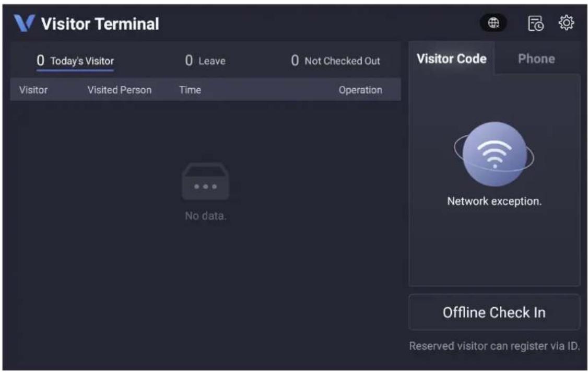Click the Visitor Terminal title text
Image resolution: width=588 pixels, height=372 pixels.
[x=100, y=24]
